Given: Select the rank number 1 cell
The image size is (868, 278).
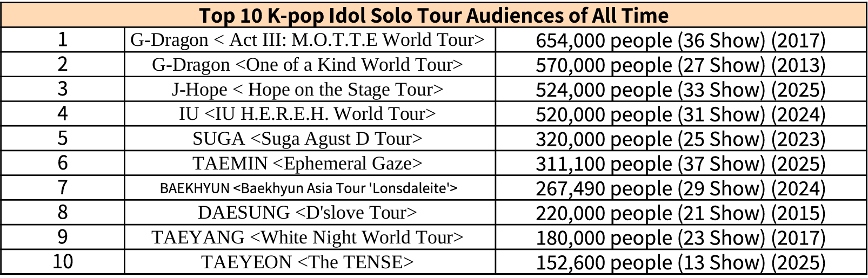Looking at the screenshot, I should (x=63, y=40).
